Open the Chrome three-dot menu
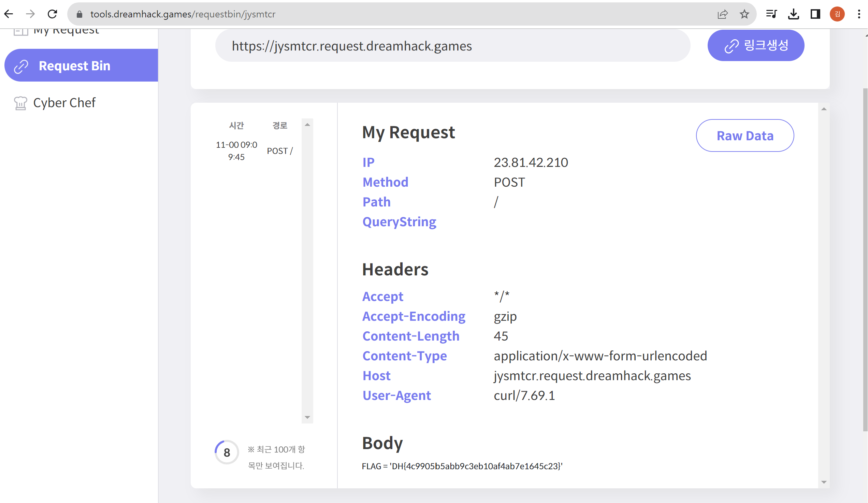 (859, 14)
